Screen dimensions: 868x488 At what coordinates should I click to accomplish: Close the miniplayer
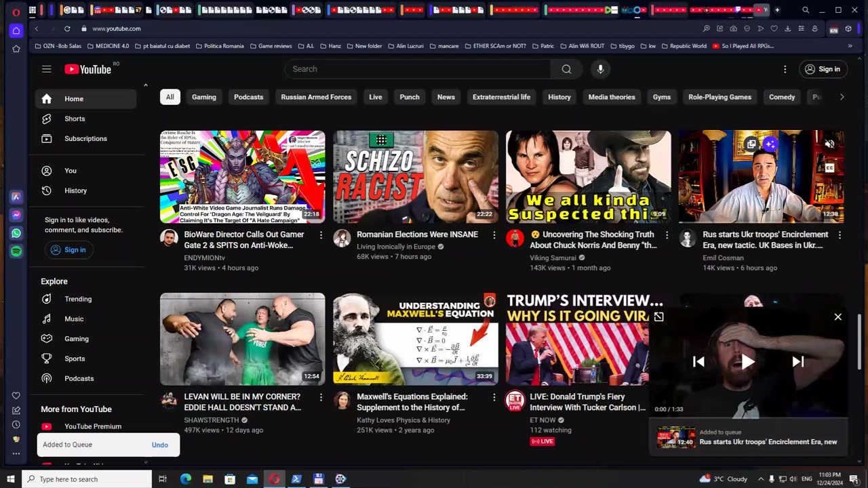838,317
